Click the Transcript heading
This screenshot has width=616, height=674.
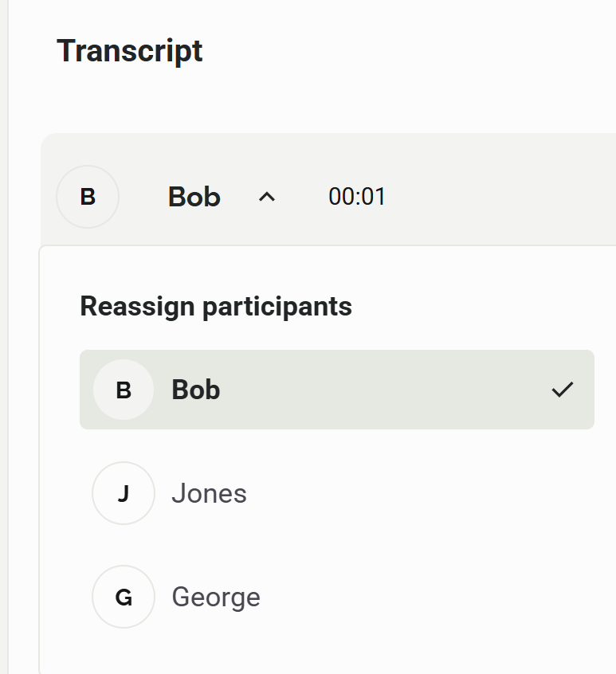[x=130, y=50]
